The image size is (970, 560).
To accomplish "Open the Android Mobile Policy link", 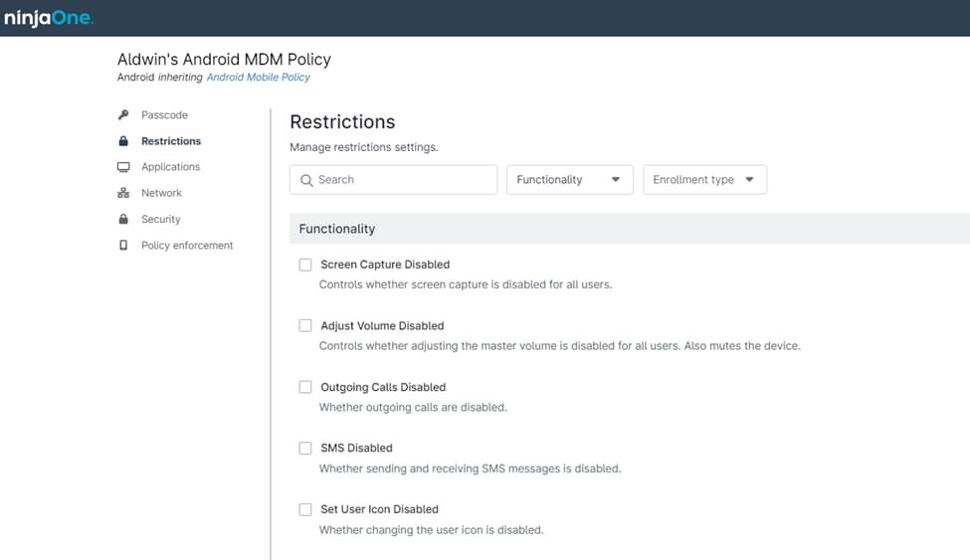I will (x=258, y=78).
